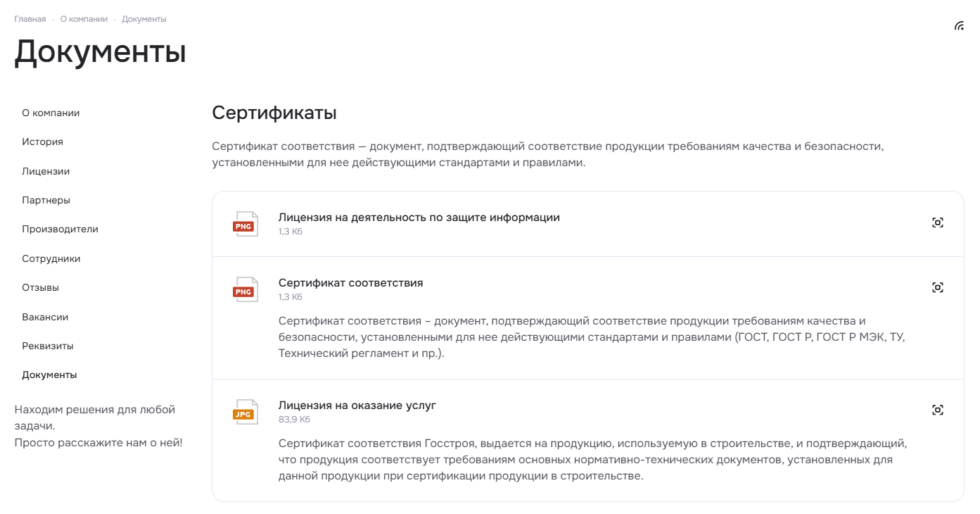Screen dimensions: 980x514
Task: Open the Лицензия на оказание услуг title link
Action: pos(357,406)
